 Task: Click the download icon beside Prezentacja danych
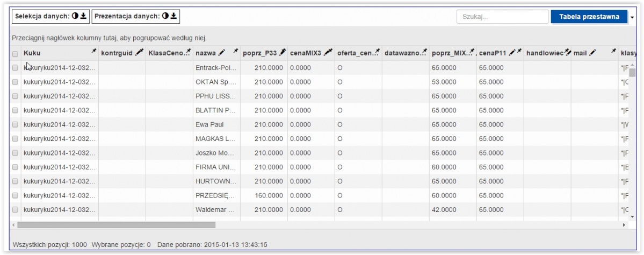pos(173,16)
